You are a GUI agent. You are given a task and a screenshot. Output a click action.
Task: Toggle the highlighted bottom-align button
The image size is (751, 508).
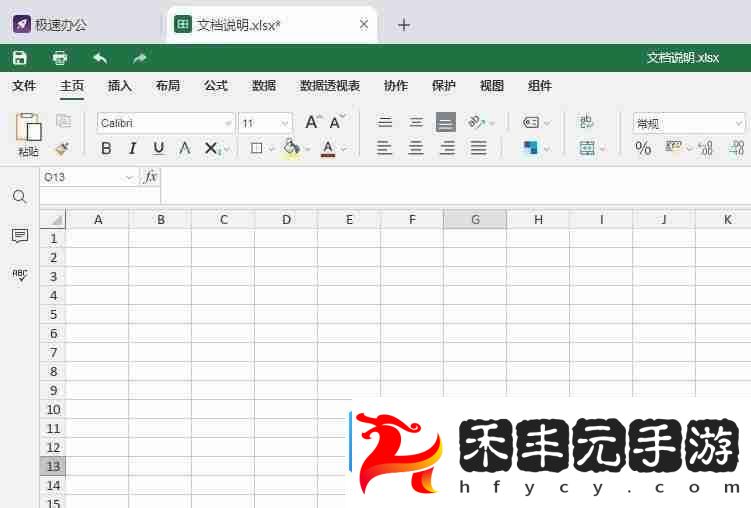pyautogui.click(x=446, y=123)
